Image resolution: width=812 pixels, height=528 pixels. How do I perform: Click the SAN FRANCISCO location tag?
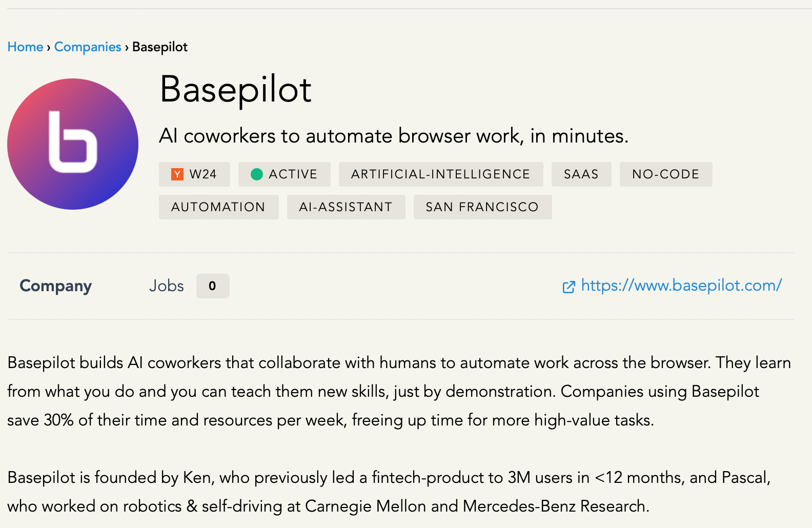(483, 207)
